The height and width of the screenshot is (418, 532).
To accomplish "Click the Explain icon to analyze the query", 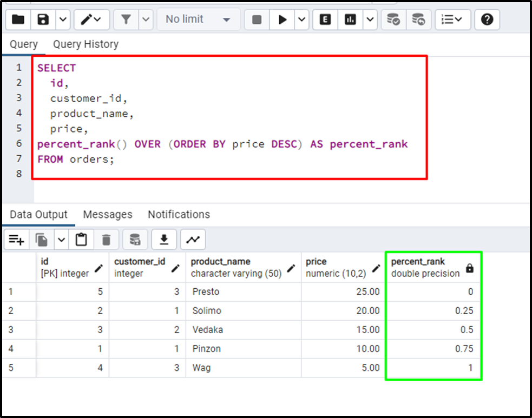I will click(x=325, y=19).
